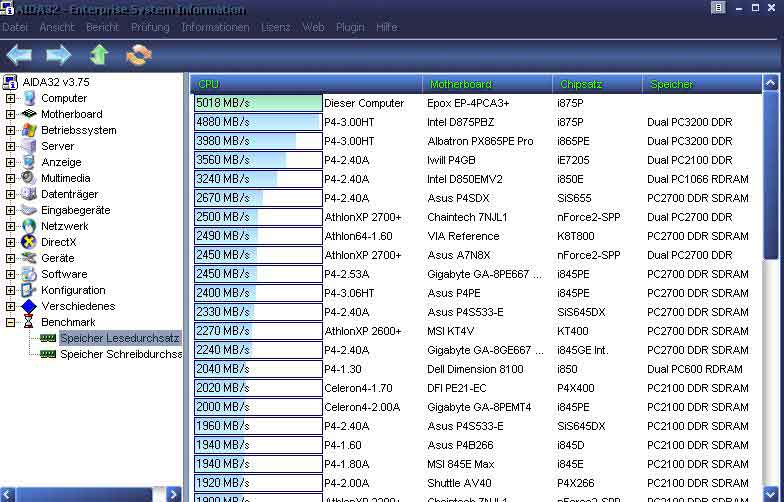Select the DirectX icon in tree
Image resolution: width=784 pixels, height=502 pixels.
[29, 242]
